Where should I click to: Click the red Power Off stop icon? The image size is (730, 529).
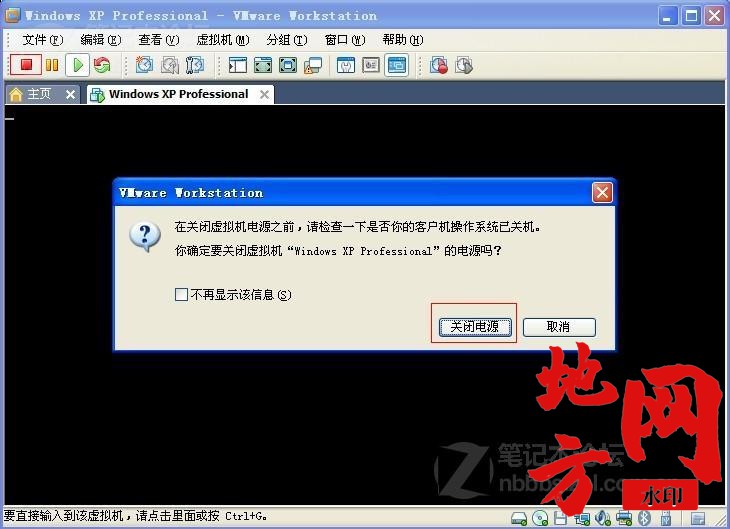26,65
